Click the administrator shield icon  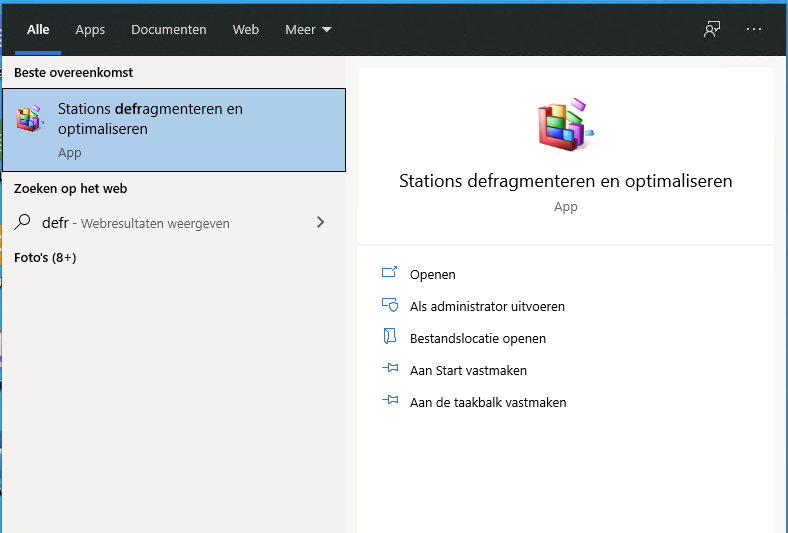(x=389, y=305)
